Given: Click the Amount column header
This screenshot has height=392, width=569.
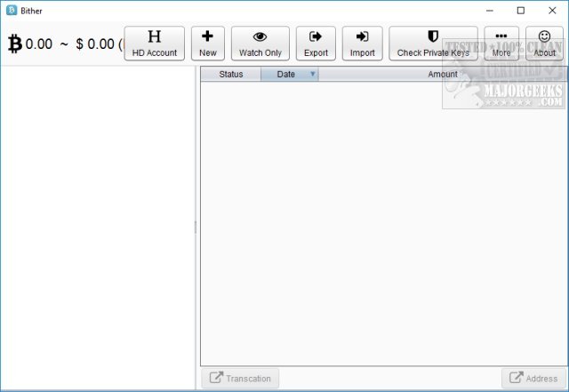Looking at the screenshot, I should click(443, 74).
